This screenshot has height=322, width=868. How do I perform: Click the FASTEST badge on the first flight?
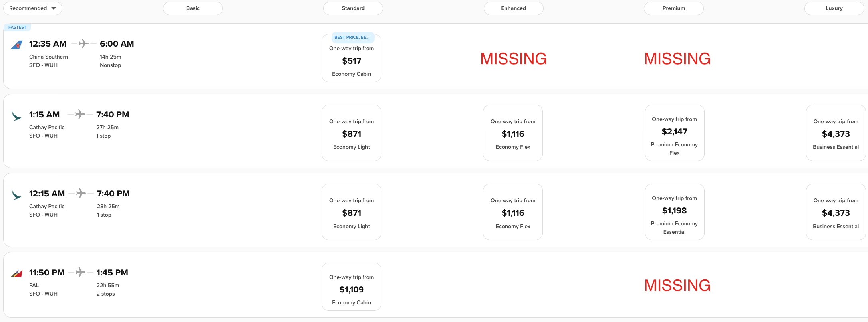point(17,27)
